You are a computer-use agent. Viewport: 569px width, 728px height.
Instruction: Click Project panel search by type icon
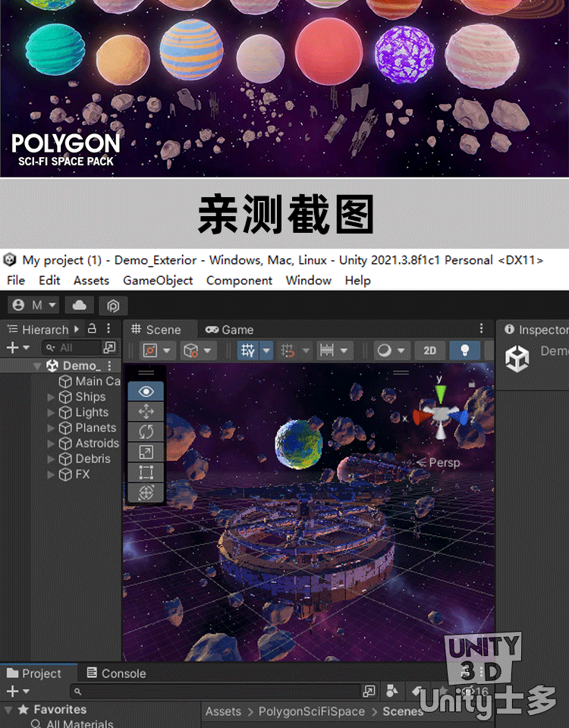(391, 691)
